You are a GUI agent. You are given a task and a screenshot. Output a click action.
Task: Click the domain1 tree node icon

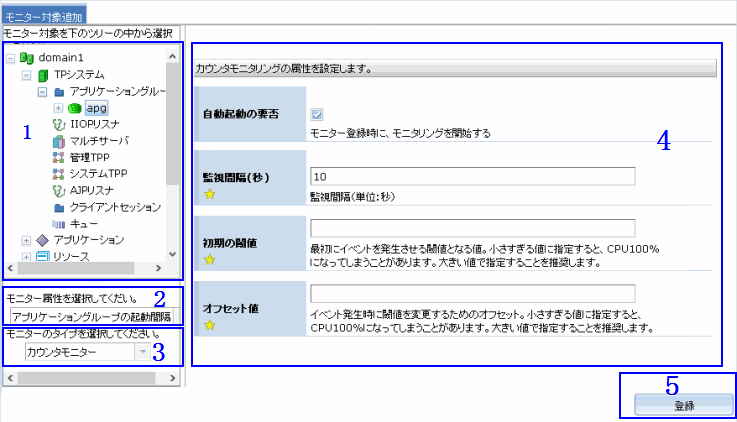(27, 58)
